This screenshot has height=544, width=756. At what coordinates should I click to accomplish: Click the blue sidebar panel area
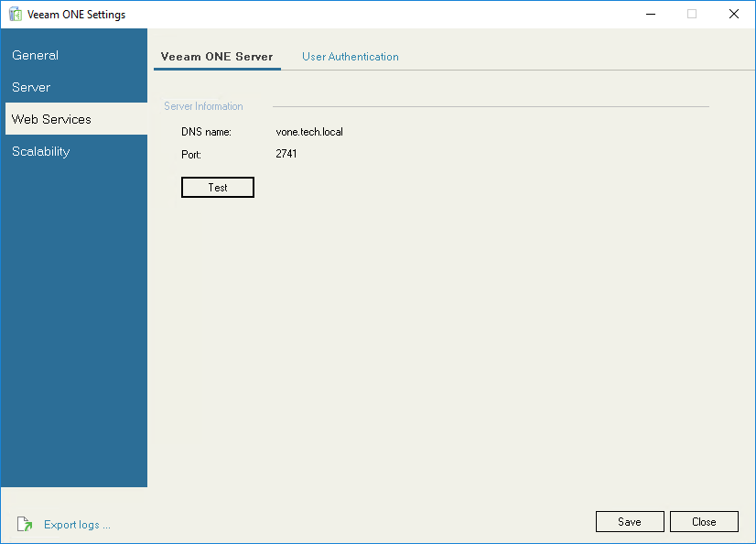click(73, 321)
